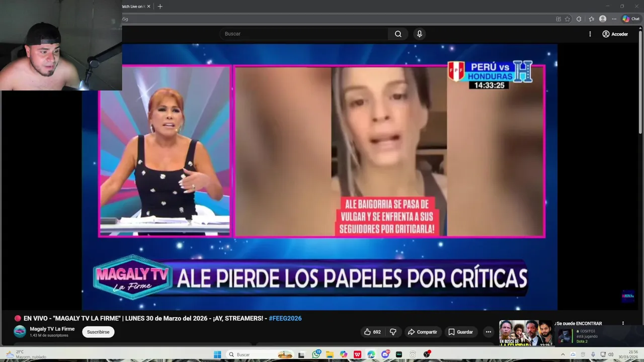The height and width of the screenshot is (362, 644).
Task: Open browser favorites list icon
Action: click(x=591, y=19)
